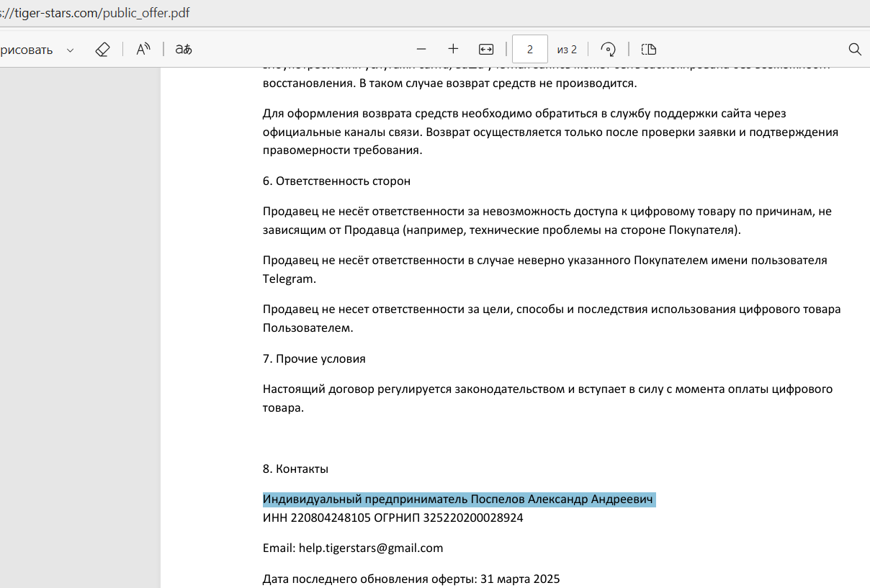Open the text appearance options (aあ)
870x588 pixels.
point(182,49)
